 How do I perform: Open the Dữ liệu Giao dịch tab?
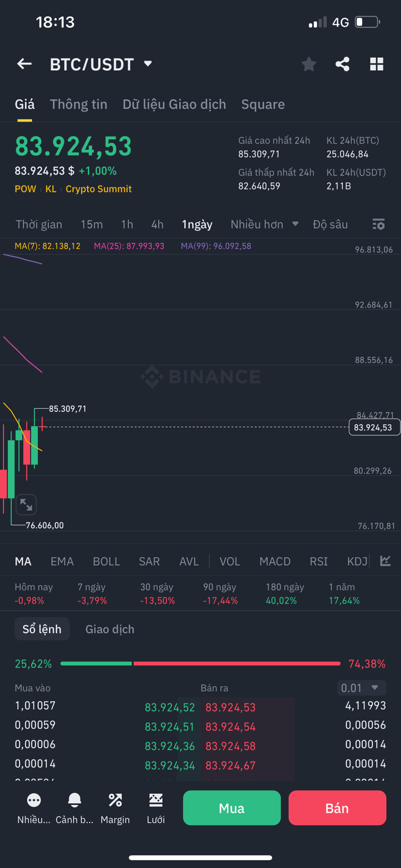[x=174, y=104]
